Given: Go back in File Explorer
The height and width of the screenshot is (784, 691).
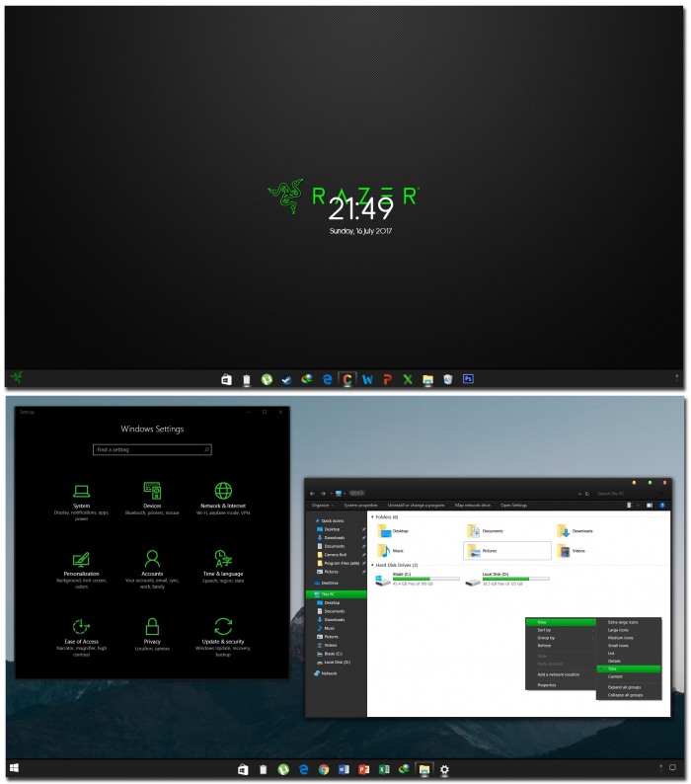Looking at the screenshot, I should coord(313,494).
